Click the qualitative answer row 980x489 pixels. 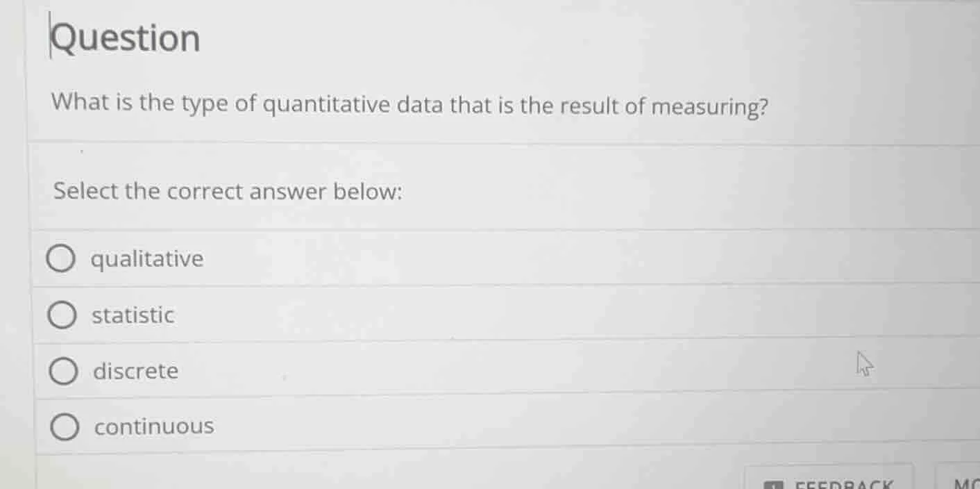click(486, 258)
